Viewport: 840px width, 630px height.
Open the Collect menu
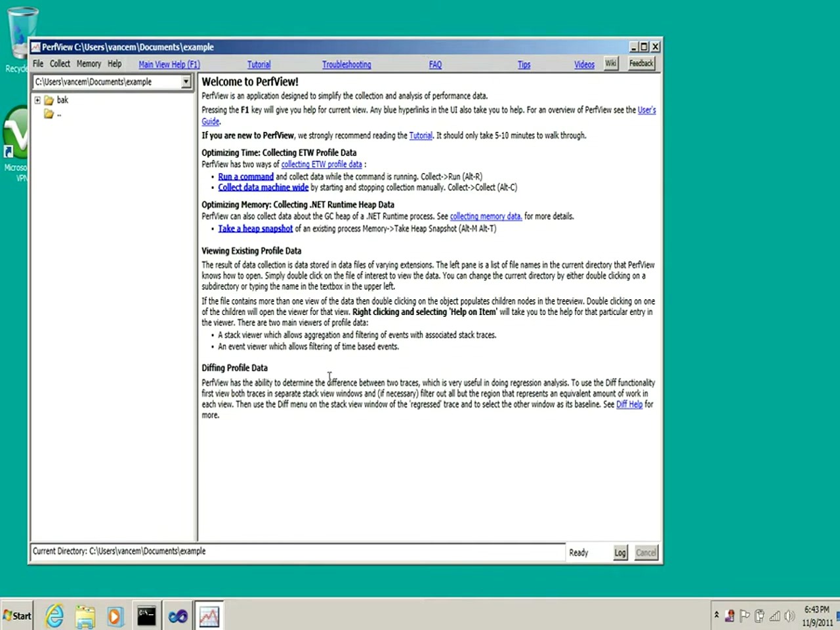click(x=60, y=64)
